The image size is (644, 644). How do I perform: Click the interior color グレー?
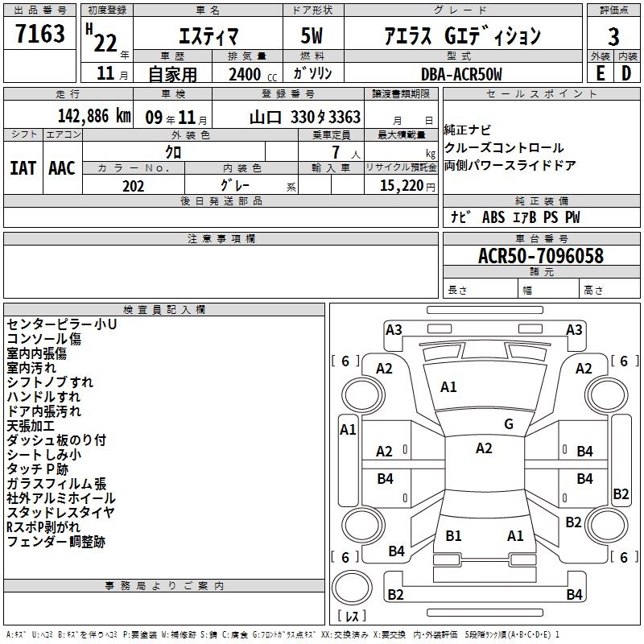235,185
